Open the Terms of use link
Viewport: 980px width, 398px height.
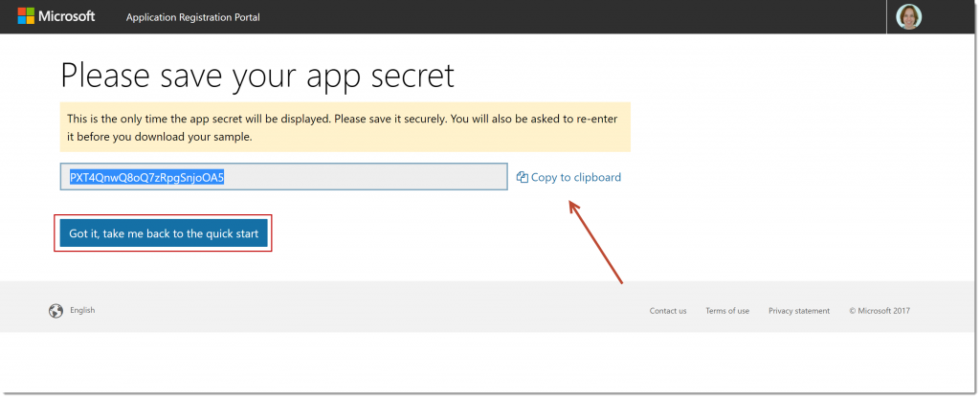tap(727, 311)
